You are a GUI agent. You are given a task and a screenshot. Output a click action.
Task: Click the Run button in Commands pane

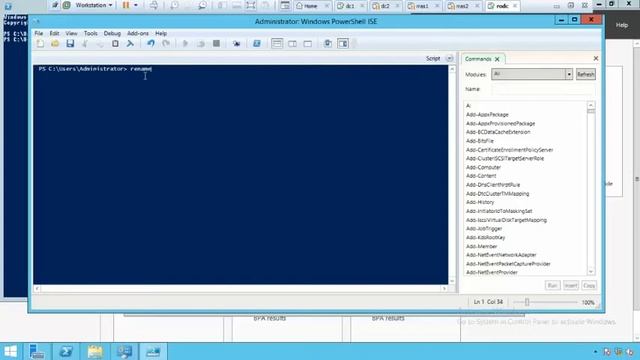coord(553,286)
